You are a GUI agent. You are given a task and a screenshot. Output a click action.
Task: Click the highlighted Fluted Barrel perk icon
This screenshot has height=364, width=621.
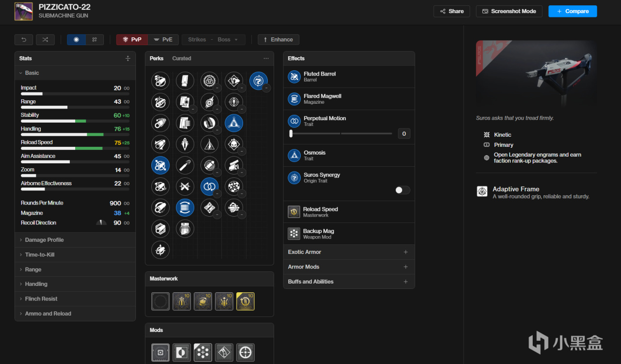pyautogui.click(x=161, y=165)
